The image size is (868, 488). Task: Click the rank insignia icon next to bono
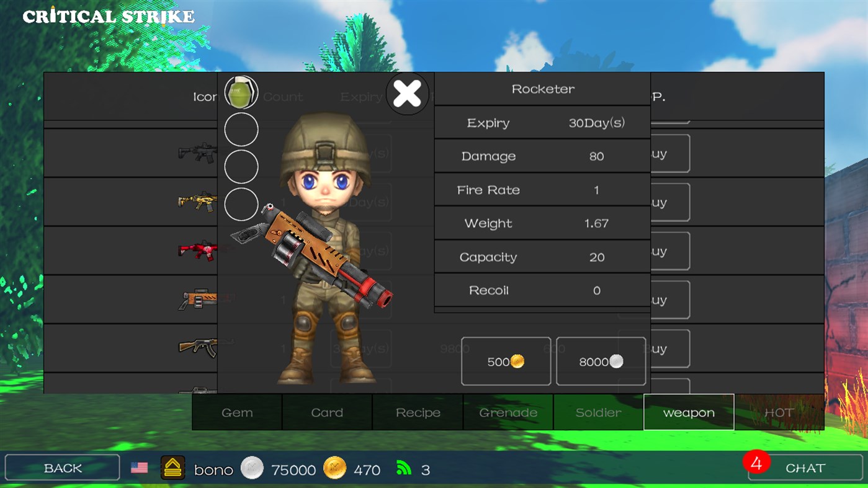172,468
